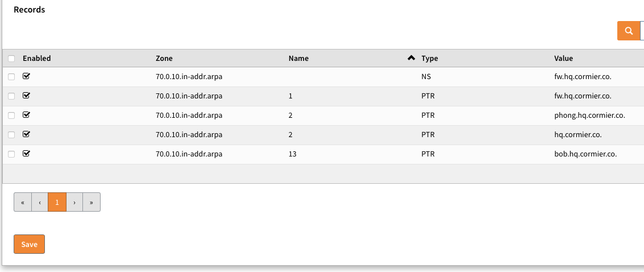Go to the next records page
Image resolution: width=644 pixels, height=272 pixels.
point(74,202)
